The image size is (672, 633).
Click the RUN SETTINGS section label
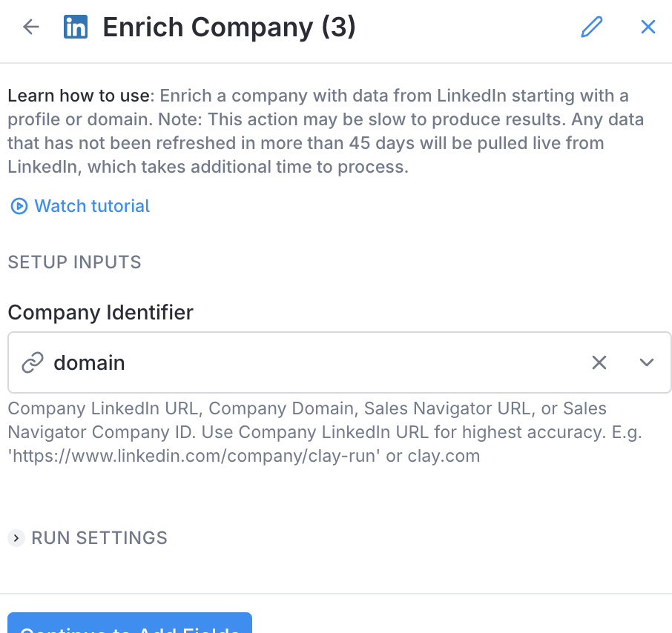(99, 538)
